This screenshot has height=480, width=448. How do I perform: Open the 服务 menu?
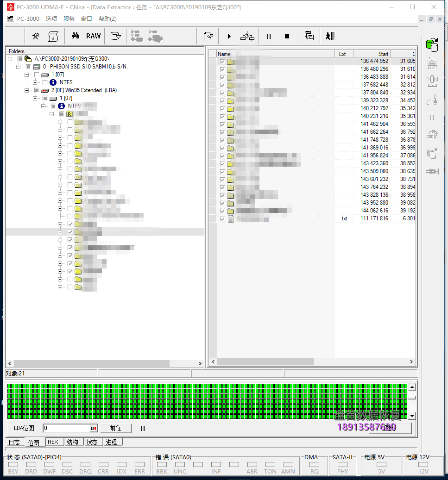pos(69,19)
